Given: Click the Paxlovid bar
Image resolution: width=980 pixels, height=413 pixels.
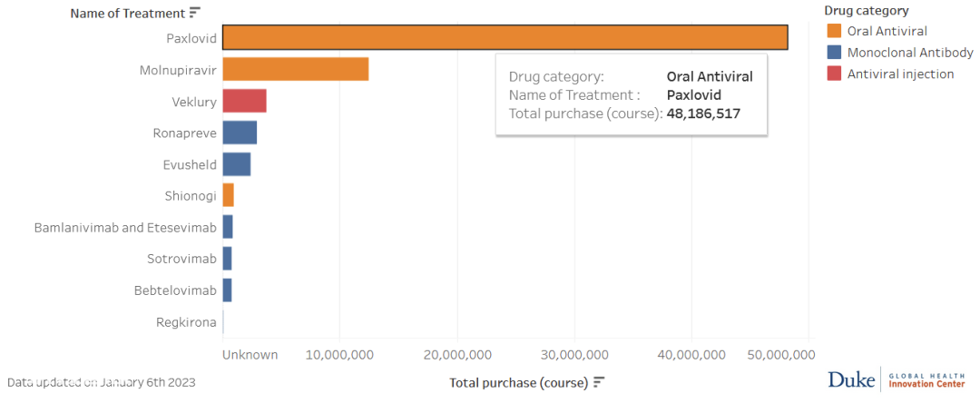Looking at the screenshot, I should pos(505,37).
